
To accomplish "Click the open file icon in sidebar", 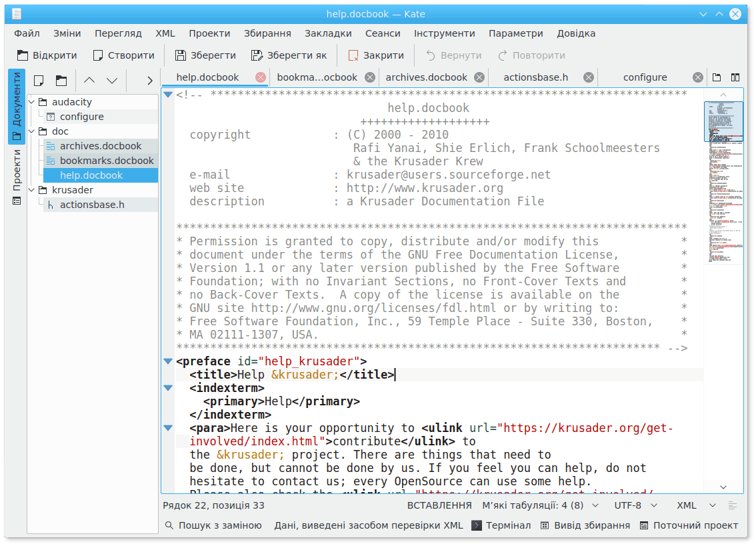I will pyautogui.click(x=61, y=81).
